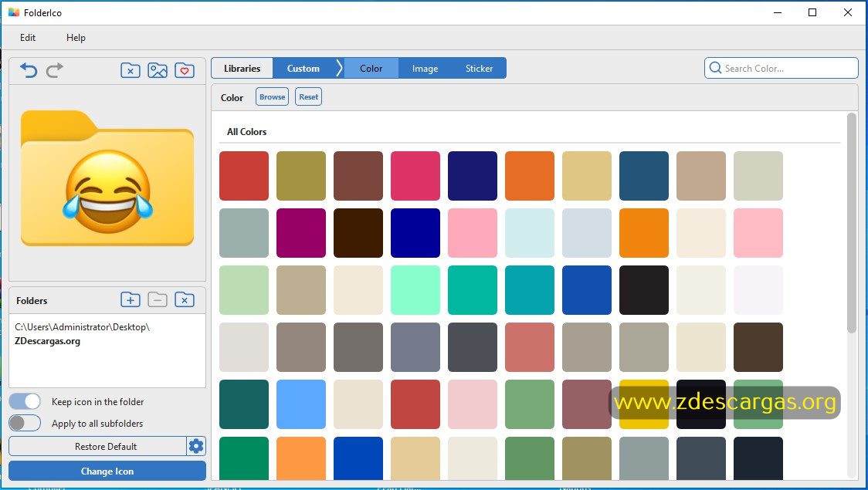868x490 pixels.
Task: Choose the pure blue swatch in second row
Action: (x=415, y=233)
